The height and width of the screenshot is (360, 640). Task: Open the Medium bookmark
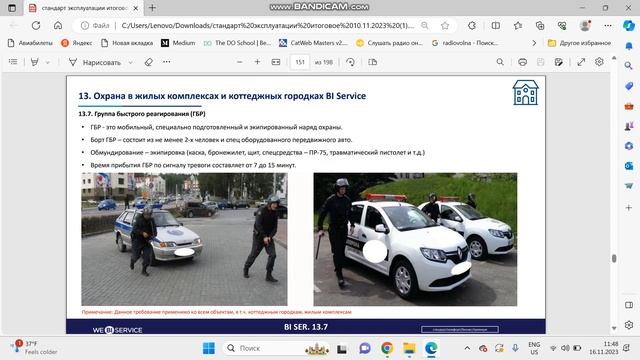[178, 43]
